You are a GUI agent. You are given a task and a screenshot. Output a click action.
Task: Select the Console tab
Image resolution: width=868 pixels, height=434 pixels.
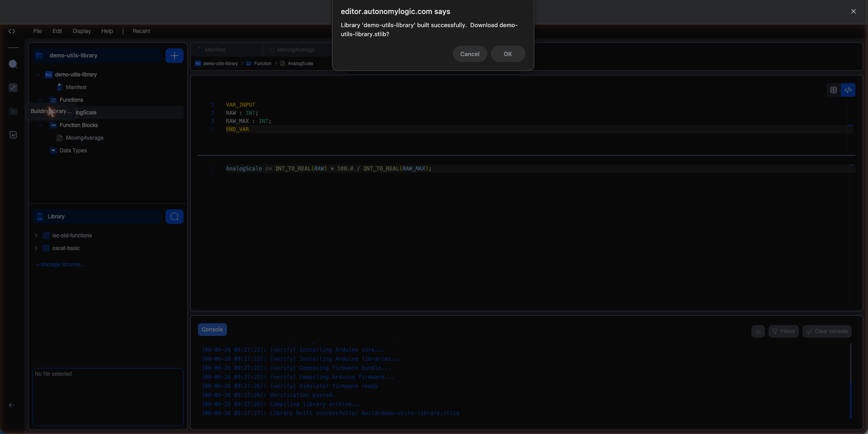click(x=212, y=330)
